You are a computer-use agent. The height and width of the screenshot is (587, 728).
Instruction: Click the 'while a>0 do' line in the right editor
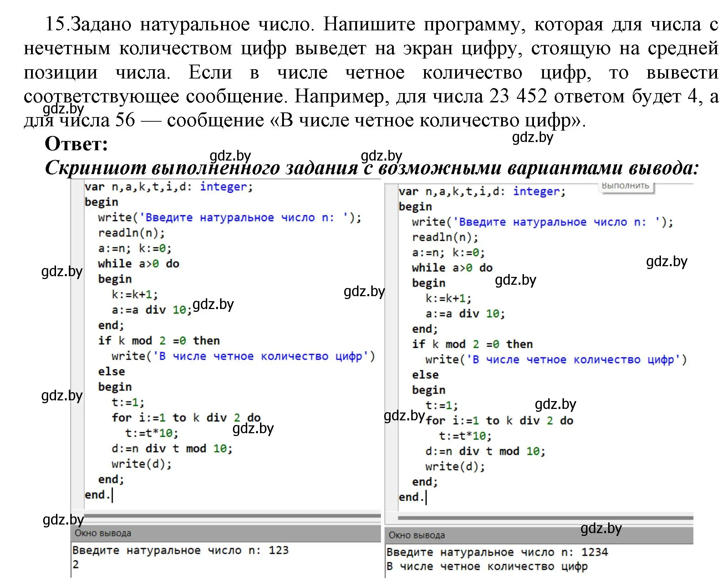tap(452, 268)
